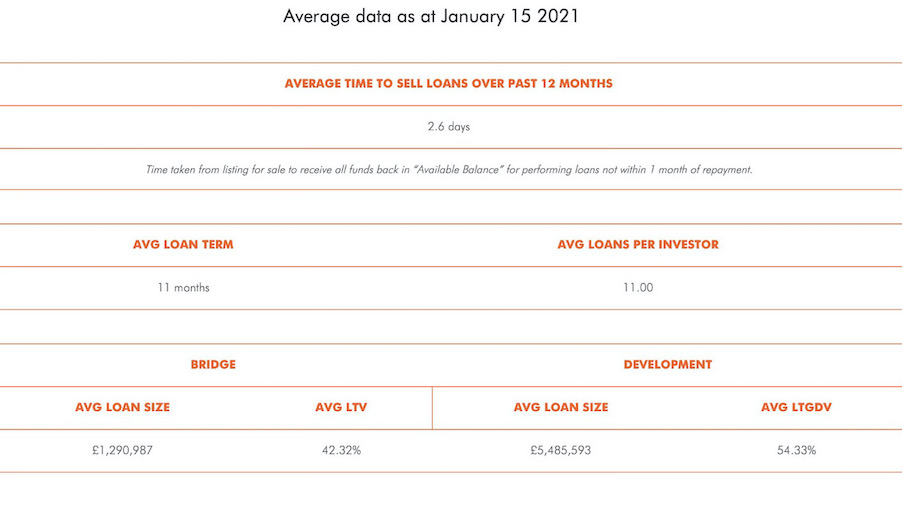Click the AVG LTV column header
The image size is (902, 508).
tap(341, 407)
